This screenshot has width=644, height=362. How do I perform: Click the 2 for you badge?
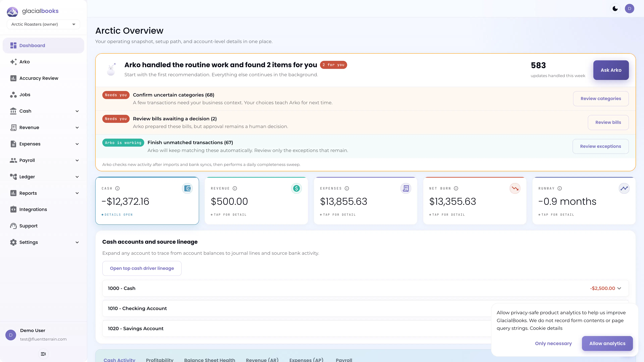coord(334,65)
